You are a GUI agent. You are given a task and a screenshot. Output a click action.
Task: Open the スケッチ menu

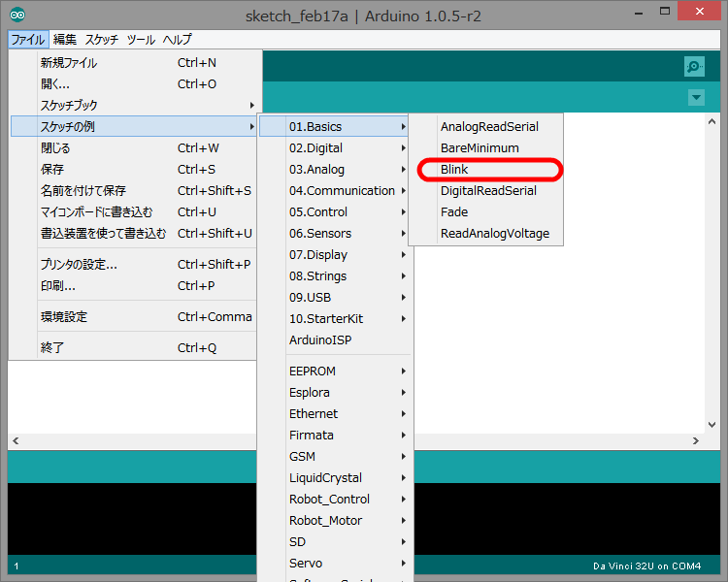click(x=102, y=40)
